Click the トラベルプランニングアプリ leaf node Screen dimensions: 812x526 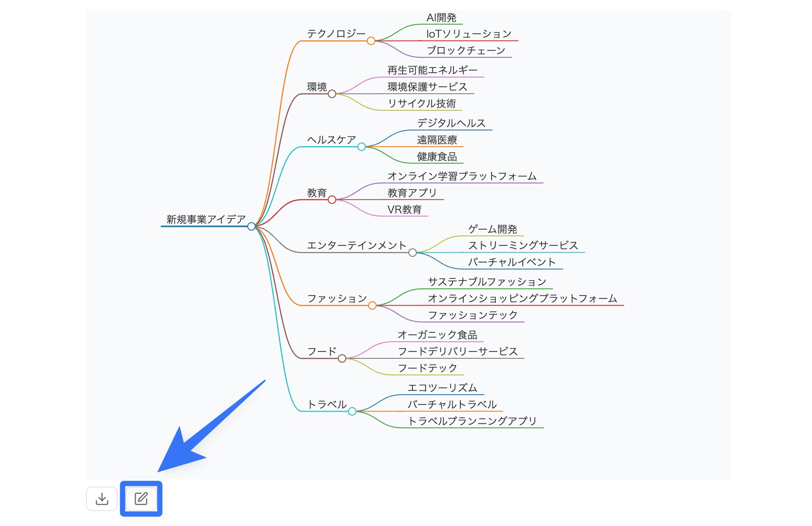472,421
